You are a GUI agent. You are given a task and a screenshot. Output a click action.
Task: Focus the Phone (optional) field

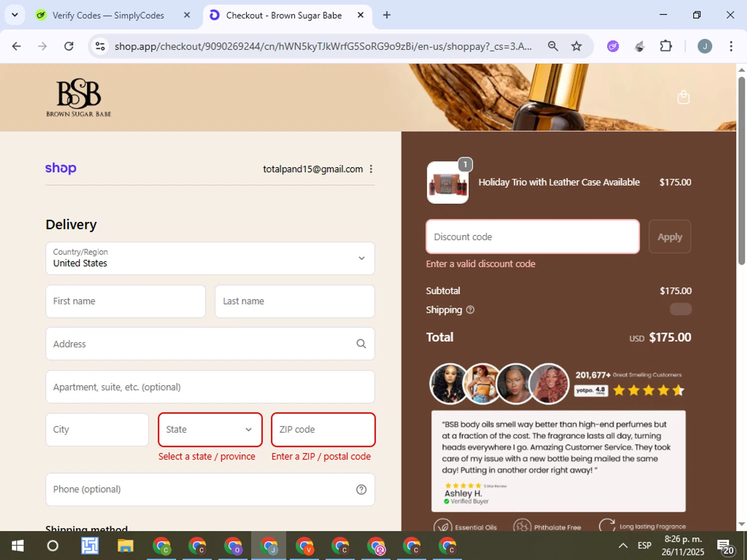tap(210, 489)
